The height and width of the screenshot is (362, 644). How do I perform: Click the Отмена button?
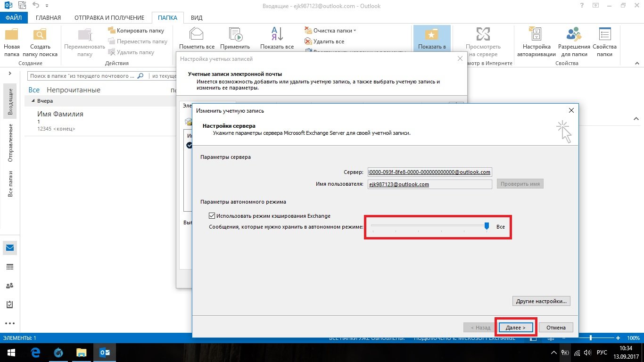point(556,327)
